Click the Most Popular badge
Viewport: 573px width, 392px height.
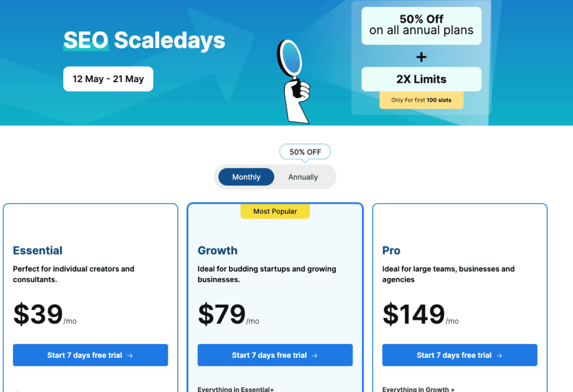(275, 211)
